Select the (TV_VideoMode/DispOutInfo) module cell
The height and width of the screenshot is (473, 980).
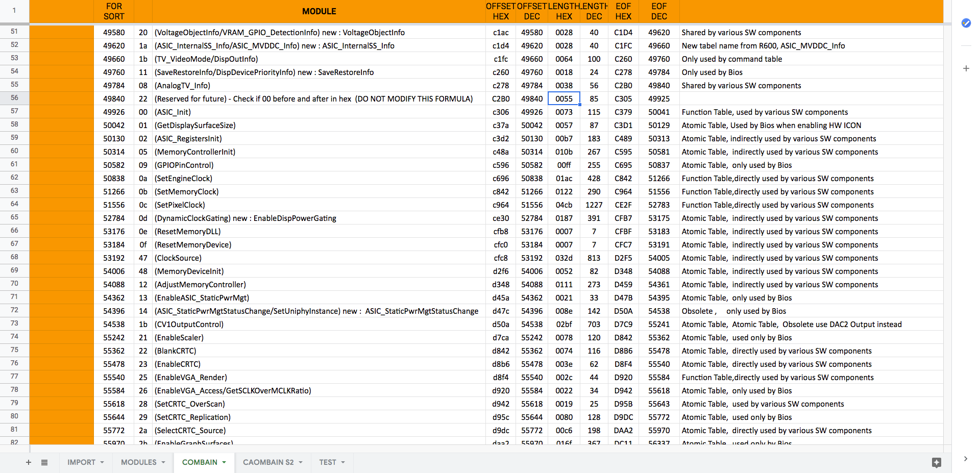(319, 59)
